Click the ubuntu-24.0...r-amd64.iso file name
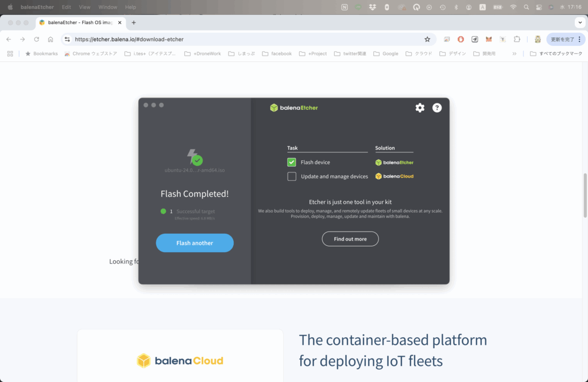This screenshot has height=382, width=588. (195, 171)
